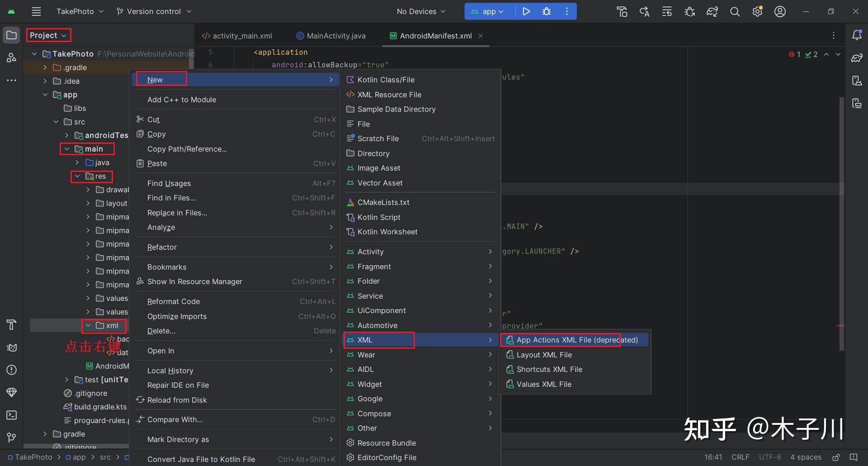Image resolution: width=868 pixels, height=466 pixels.
Task: Sync project with Gradle files elephant icon
Action: (712, 11)
